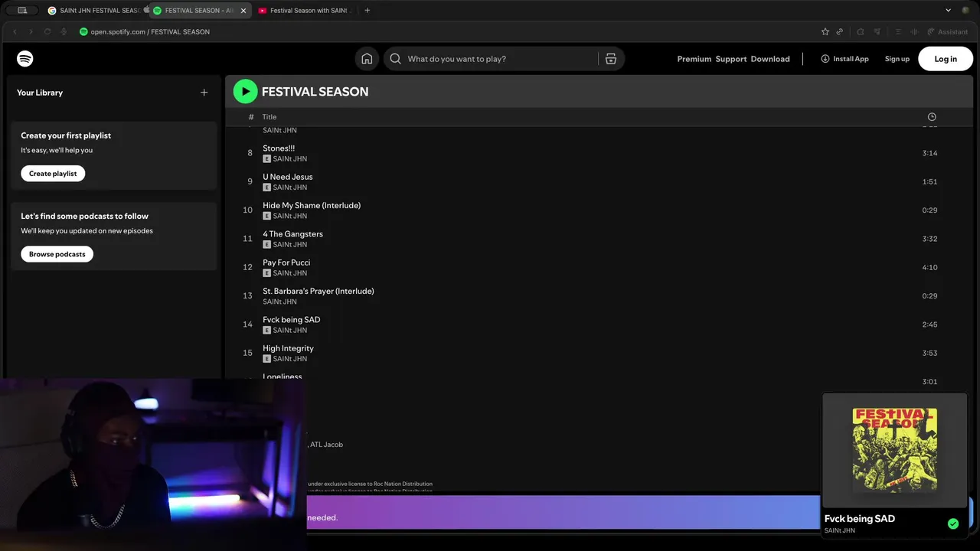Viewport: 980px width, 551px height.
Task: Click the browser forward arrow
Action: click(31, 32)
